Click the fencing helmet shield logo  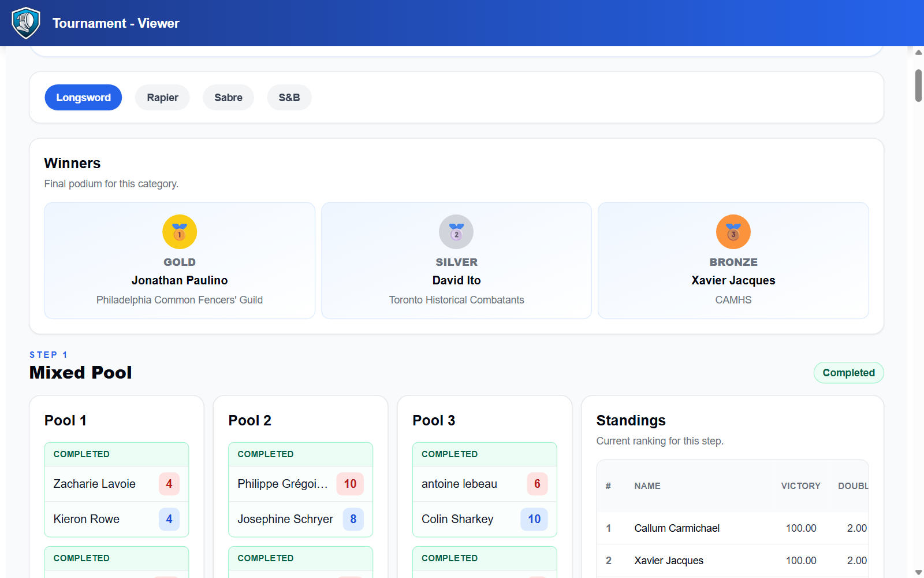pyautogui.click(x=26, y=23)
